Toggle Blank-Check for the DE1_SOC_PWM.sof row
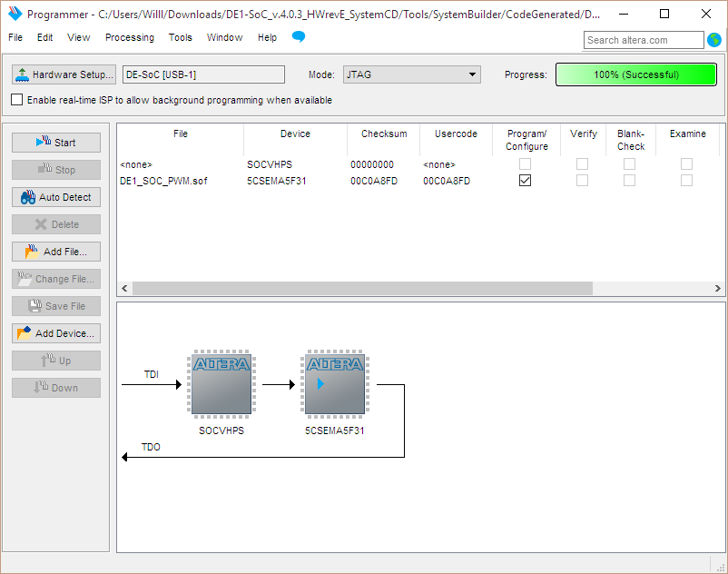Viewport: 728px width, 574px height. click(630, 180)
